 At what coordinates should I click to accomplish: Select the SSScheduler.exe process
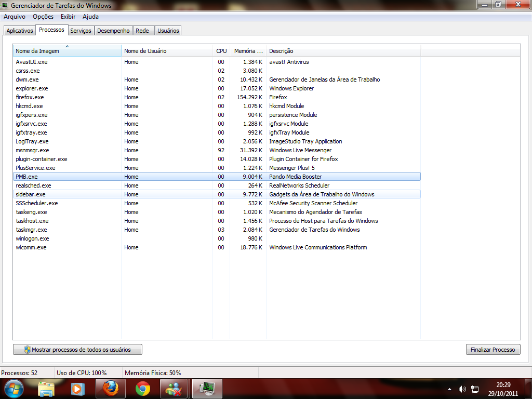pyautogui.click(x=217, y=203)
